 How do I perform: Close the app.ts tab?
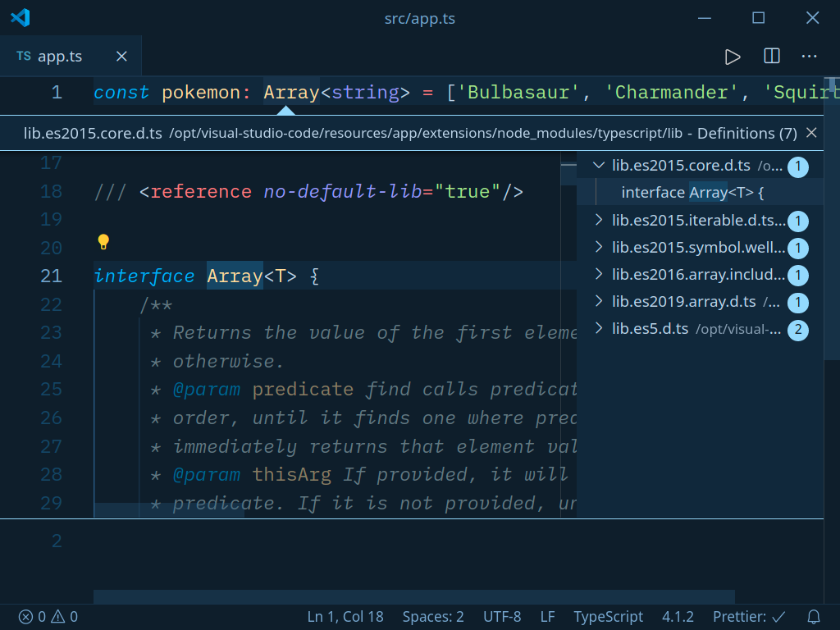pyautogui.click(x=121, y=57)
